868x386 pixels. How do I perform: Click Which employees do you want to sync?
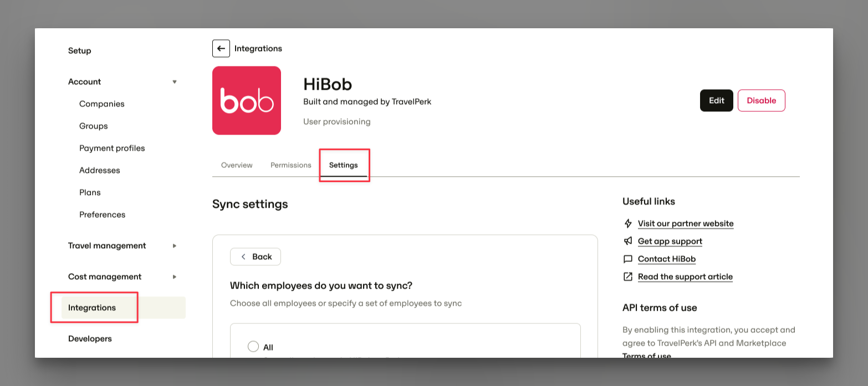pos(321,286)
